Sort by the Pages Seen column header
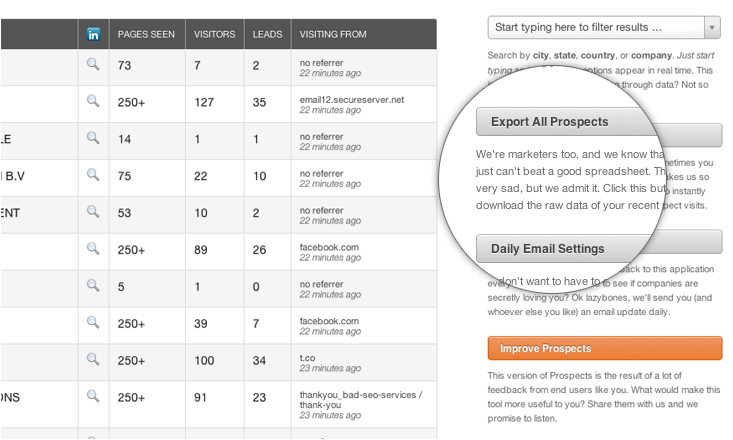Viewport: 733px width, 440px height. pos(146,34)
